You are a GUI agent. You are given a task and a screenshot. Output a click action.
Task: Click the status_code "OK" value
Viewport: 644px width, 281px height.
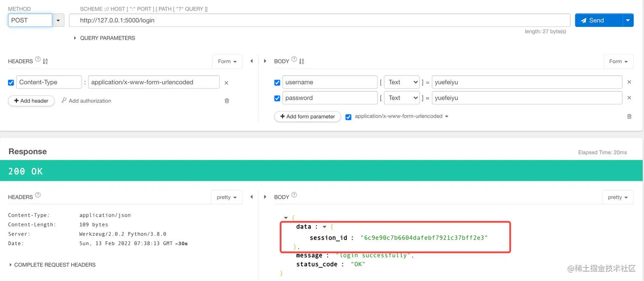[x=358, y=264]
